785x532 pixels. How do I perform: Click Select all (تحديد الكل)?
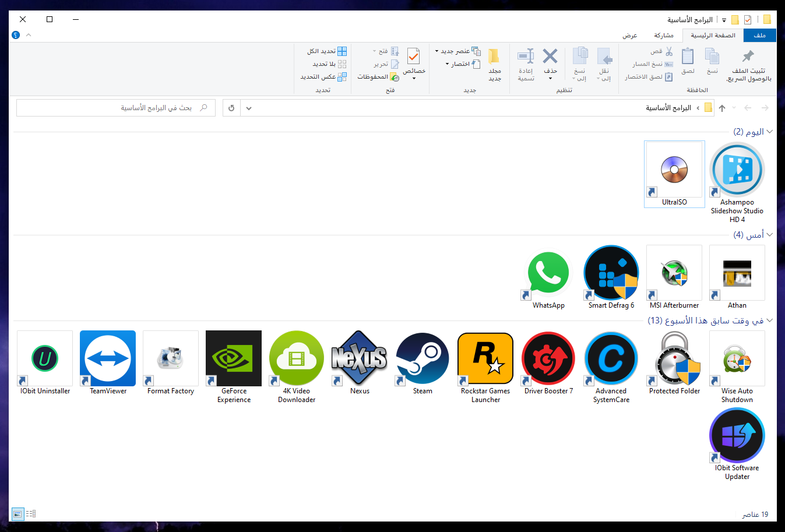327,51
